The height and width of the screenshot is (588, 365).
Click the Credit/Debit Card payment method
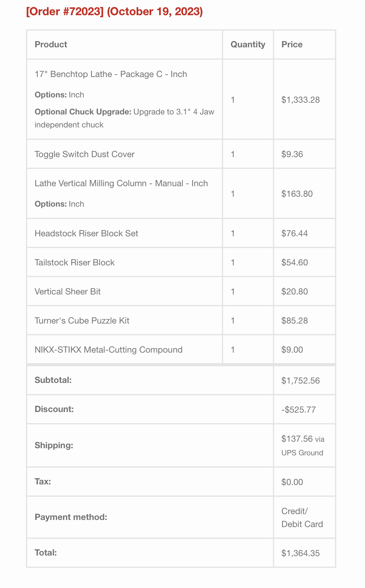click(x=302, y=517)
